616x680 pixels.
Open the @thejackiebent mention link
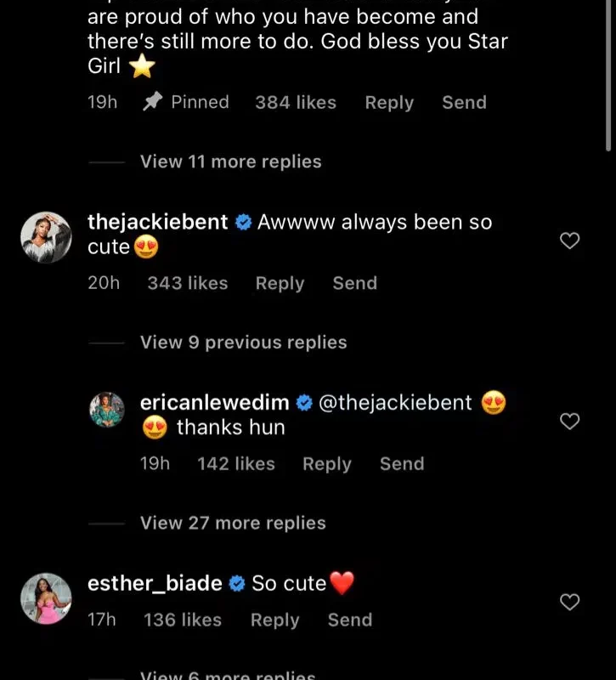click(395, 403)
